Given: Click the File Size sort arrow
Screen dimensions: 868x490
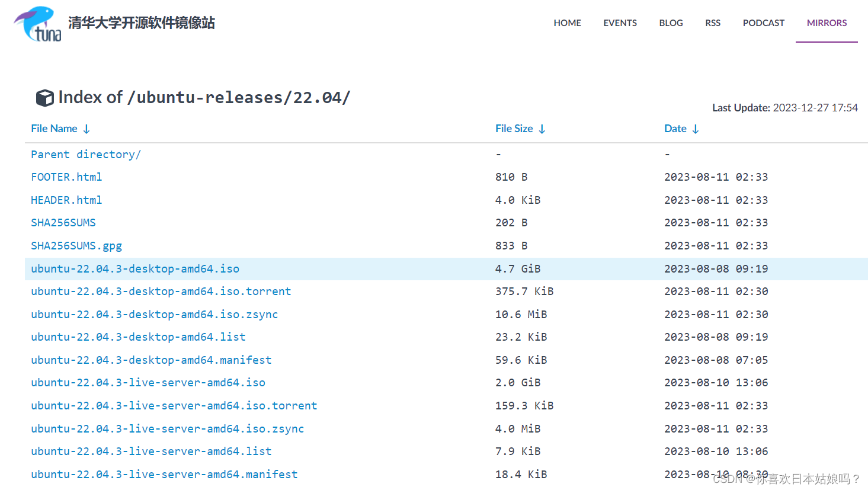Looking at the screenshot, I should 542,129.
